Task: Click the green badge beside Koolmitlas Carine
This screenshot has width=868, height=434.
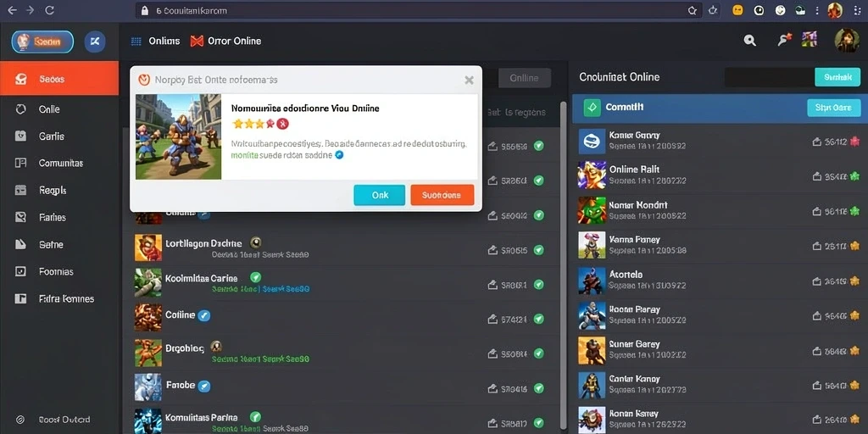Action: (255, 277)
